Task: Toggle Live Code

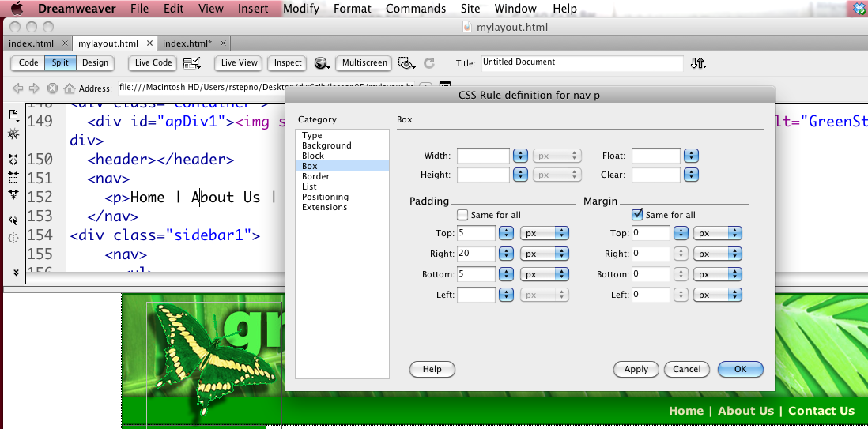Action: [153, 62]
